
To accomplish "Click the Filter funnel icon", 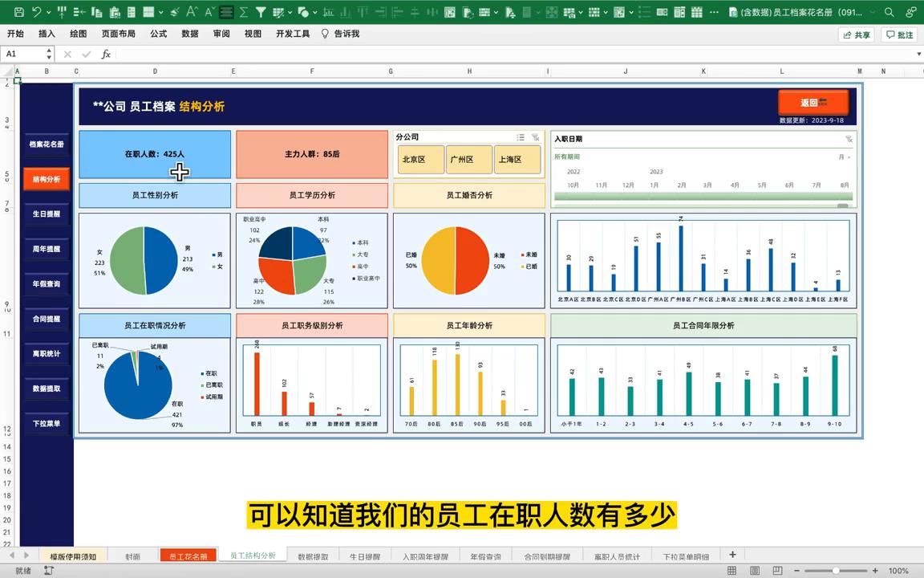I will (x=261, y=11).
